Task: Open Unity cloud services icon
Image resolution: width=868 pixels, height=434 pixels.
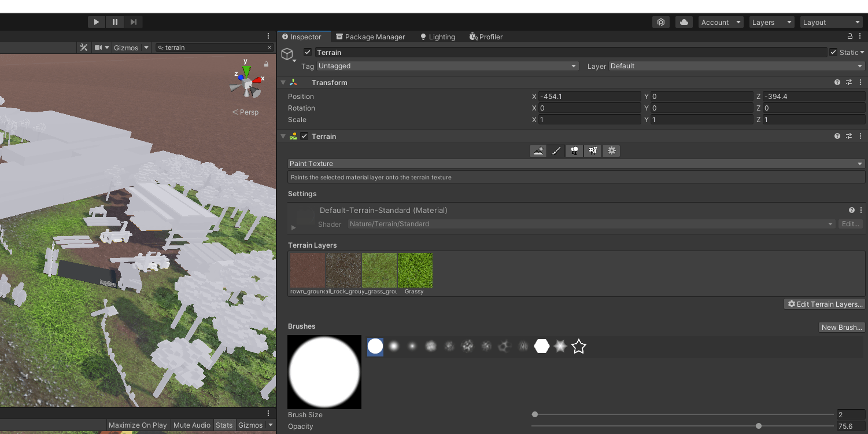Action: 684,22
